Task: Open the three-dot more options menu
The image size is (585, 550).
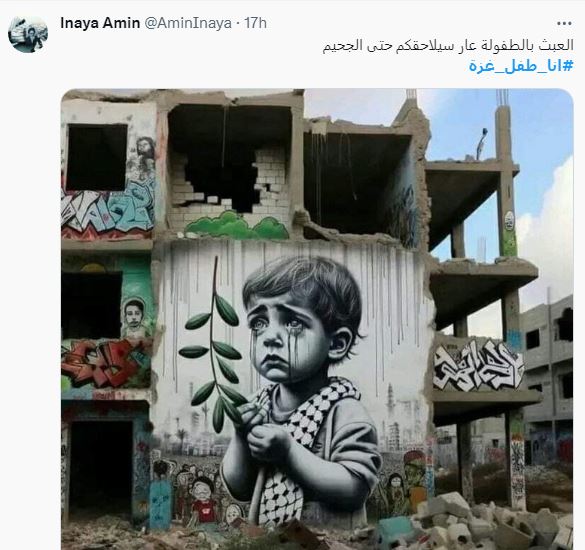Action: click(564, 24)
